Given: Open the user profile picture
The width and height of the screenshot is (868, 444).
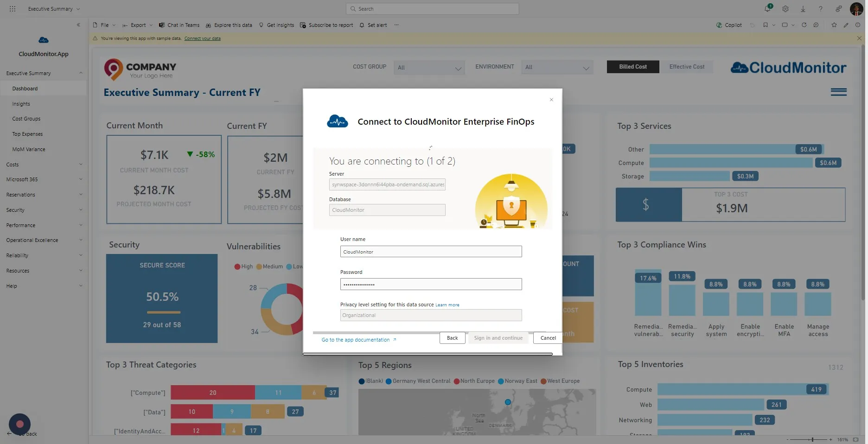Looking at the screenshot, I should point(856,9).
